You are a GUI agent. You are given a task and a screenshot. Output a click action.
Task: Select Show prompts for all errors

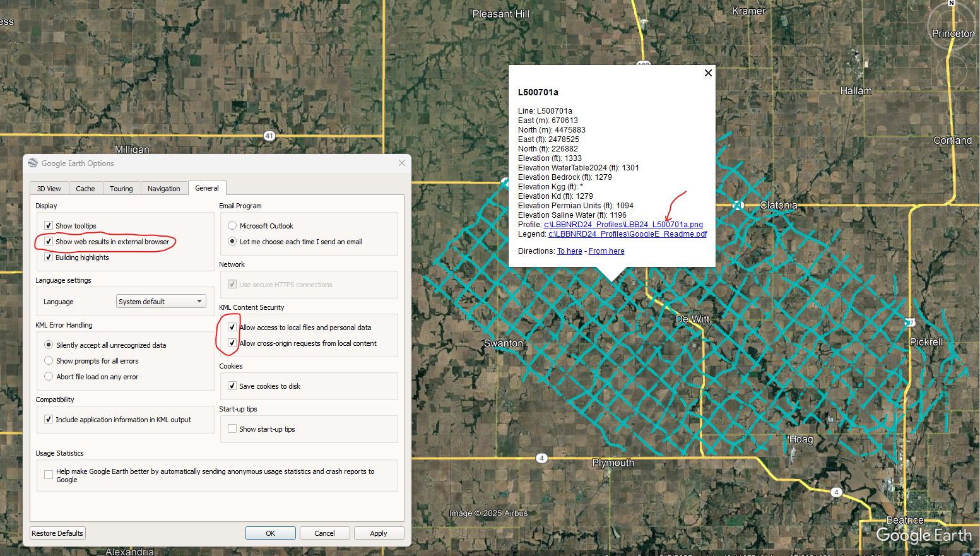coord(49,360)
